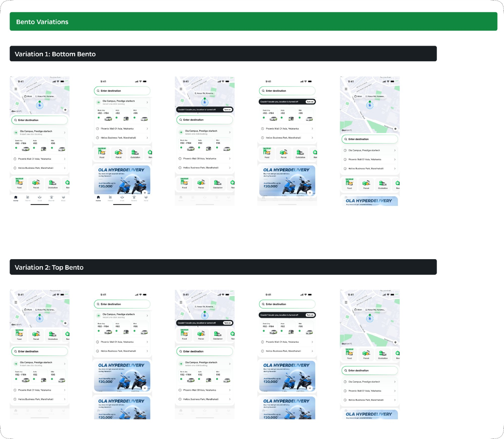Select the Auto ride card in Variation 1's second screen
Image resolution: width=504 pixels, height=439 pixels.
pyautogui.click(x=122, y=115)
